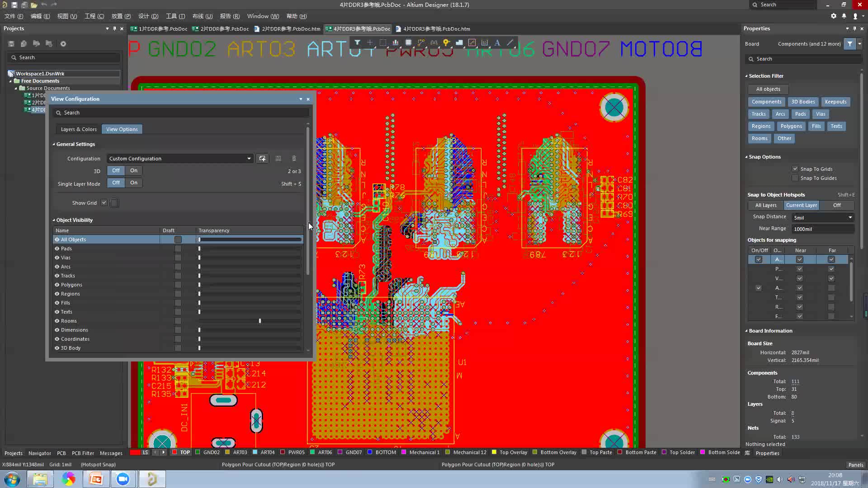The width and height of the screenshot is (868, 488).
Task: Select the place string text tool
Action: (497, 42)
